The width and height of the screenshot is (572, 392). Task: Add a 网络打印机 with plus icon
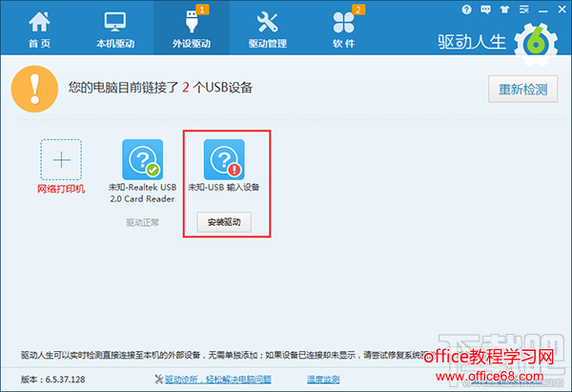pyautogui.click(x=61, y=159)
